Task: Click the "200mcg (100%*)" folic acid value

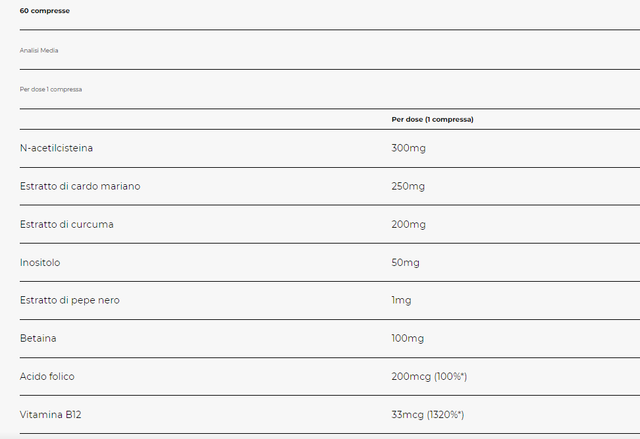Action: [x=429, y=376]
